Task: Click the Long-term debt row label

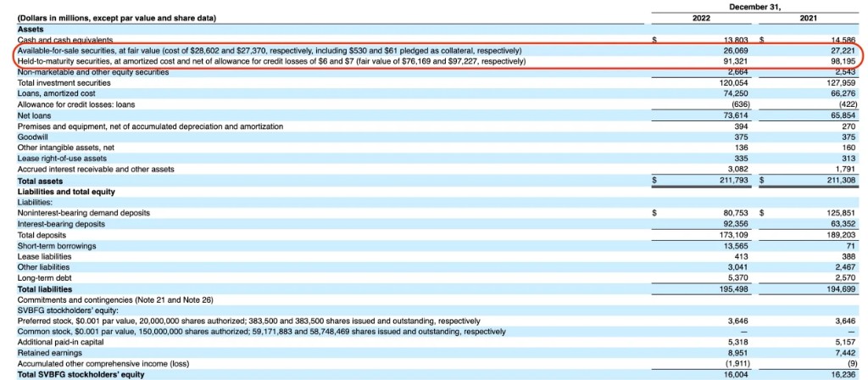Action: click(42, 278)
